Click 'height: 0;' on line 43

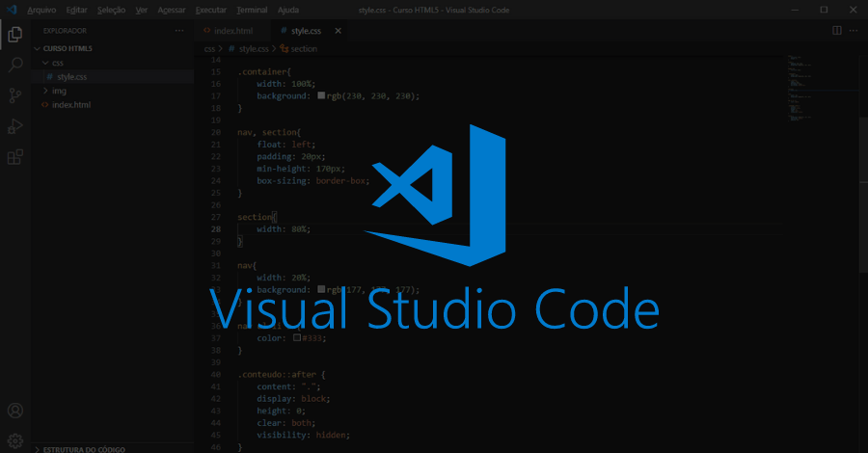pos(281,411)
